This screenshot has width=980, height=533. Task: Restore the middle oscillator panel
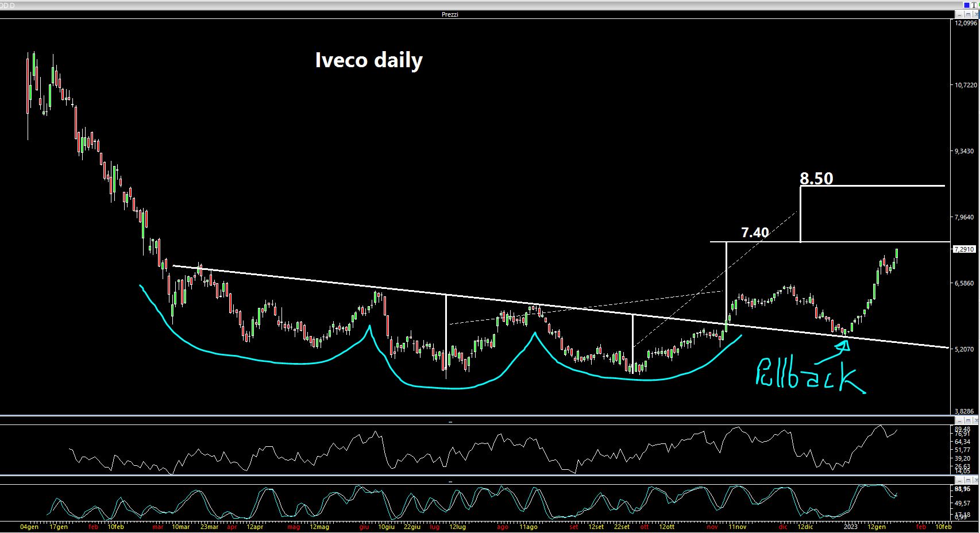968,420
